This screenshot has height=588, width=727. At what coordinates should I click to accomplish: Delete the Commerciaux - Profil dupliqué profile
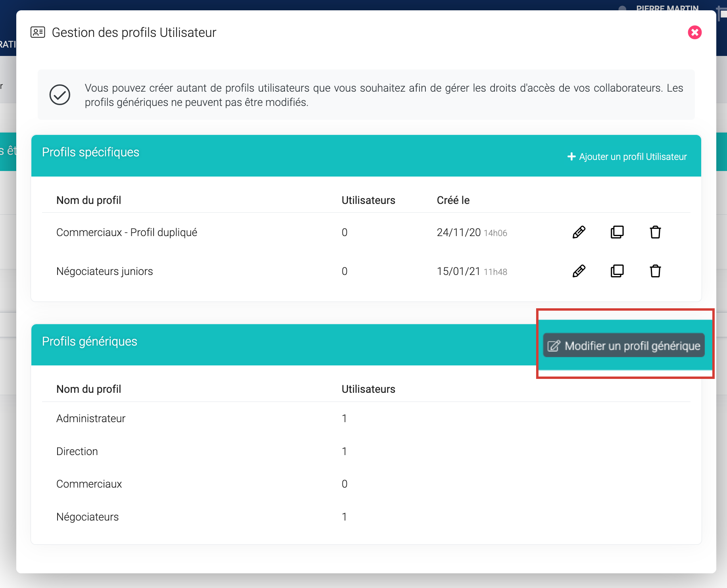[x=655, y=232]
